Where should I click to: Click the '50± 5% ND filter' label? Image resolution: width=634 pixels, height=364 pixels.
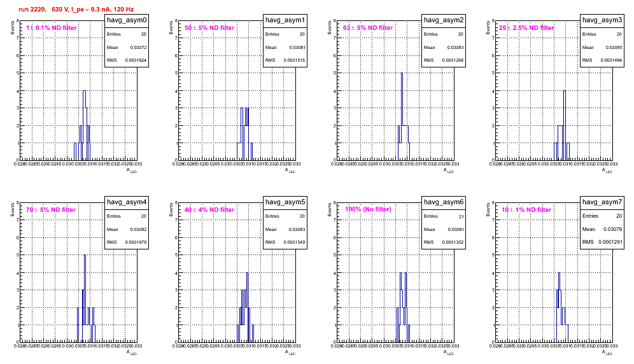209,28
